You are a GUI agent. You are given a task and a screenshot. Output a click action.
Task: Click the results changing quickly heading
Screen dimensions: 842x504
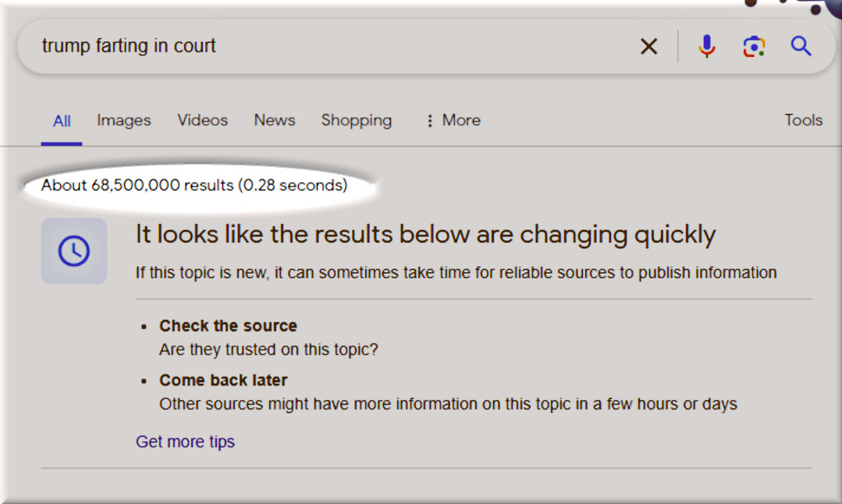click(425, 234)
